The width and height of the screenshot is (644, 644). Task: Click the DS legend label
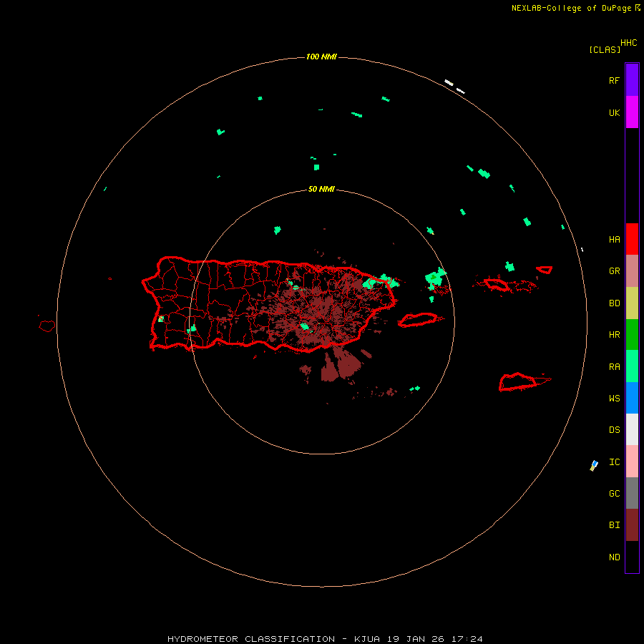pos(614,430)
